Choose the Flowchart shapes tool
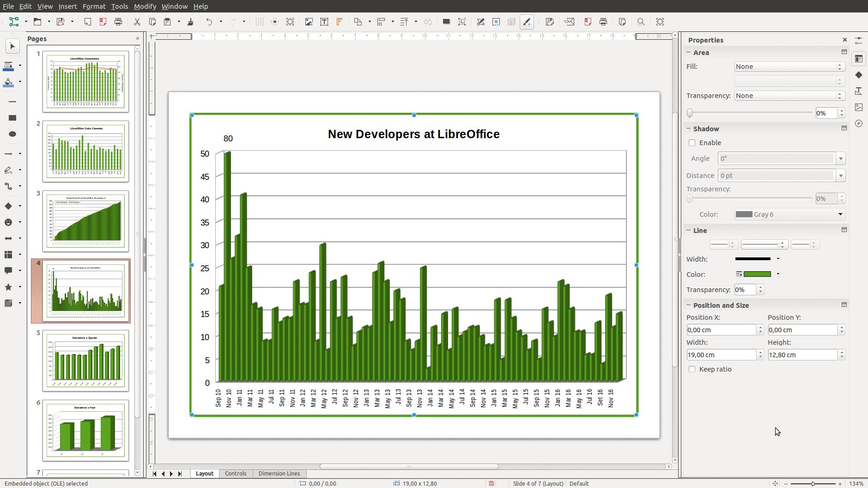Screen dimensions: 868x488 tap(8, 255)
